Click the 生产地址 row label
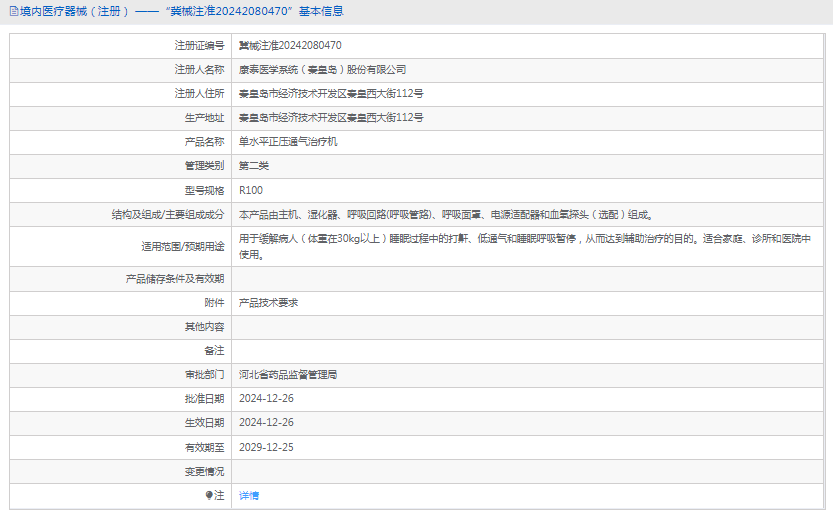The image size is (833, 515). pos(205,118)
